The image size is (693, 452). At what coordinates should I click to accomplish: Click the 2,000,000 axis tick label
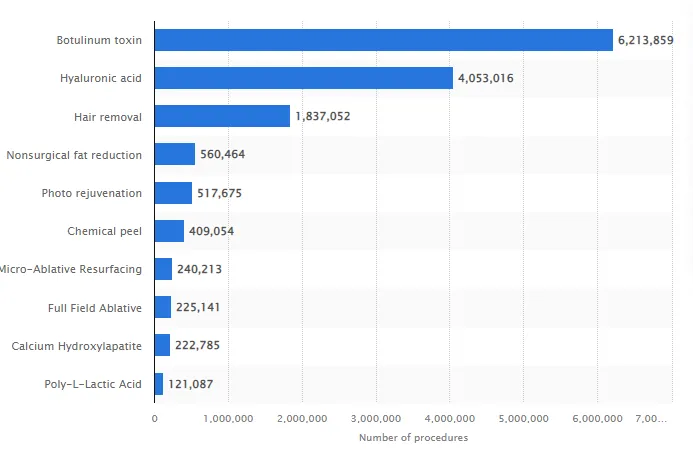pyautogui.click(x=302, y=418)
